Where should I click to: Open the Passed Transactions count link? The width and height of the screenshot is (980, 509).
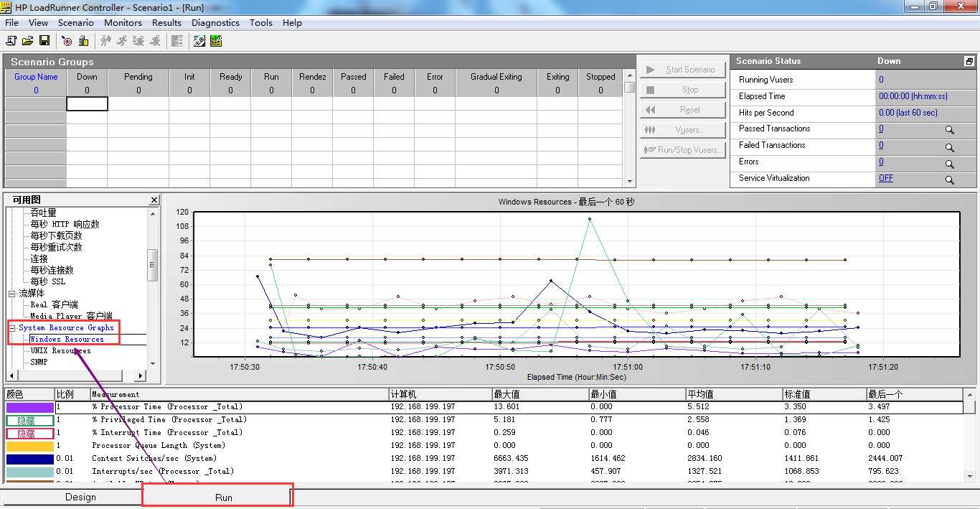click(881, 129)
